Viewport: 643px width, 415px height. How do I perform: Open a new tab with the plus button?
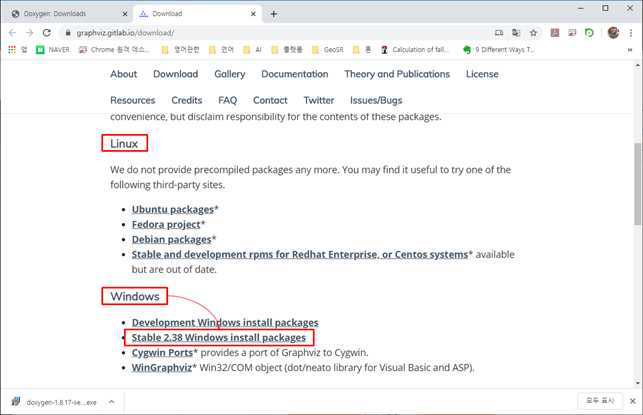pyautogui.click(x=274, y=14)
